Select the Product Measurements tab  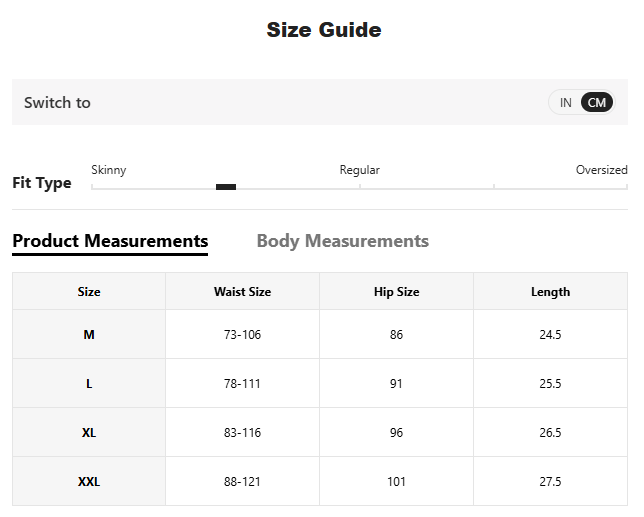coord(110,241)
